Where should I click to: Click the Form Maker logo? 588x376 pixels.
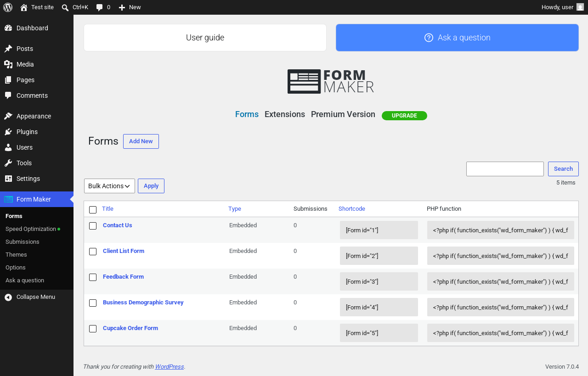click(x=331, y=81)
